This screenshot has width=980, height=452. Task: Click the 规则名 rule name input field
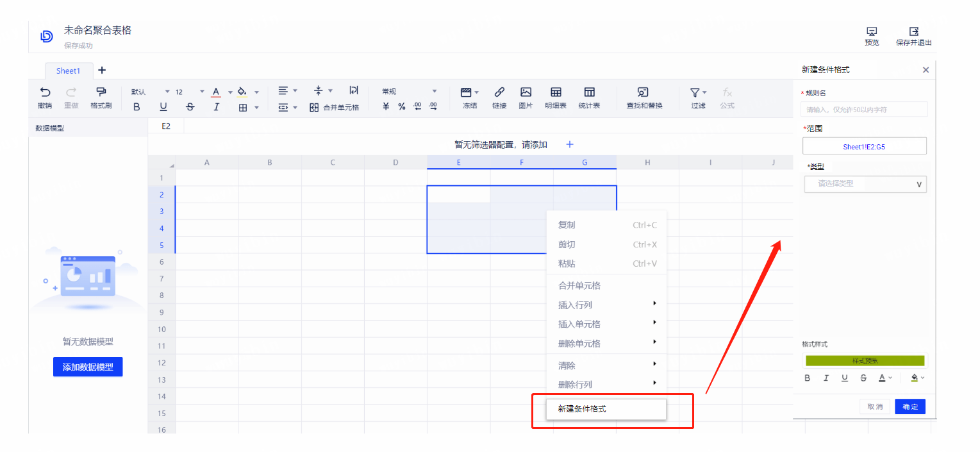[x=865, y=110]
